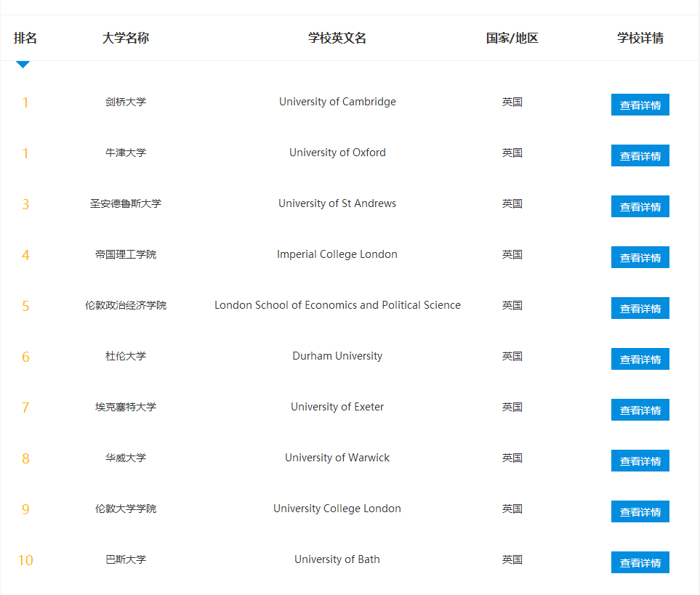The image size is (700, 595).
Task: Open 查看详情 for University of St Andrews
Action: coord(640,206)
